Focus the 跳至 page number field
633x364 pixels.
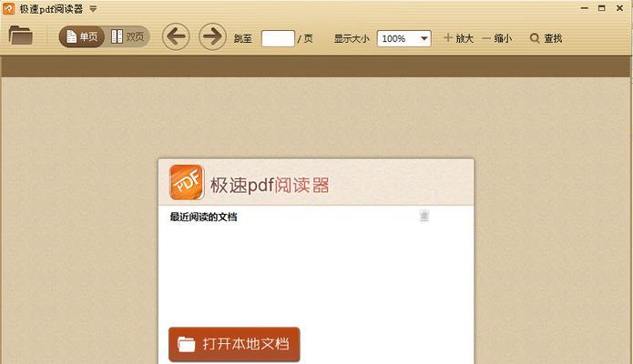click(278, 38)
